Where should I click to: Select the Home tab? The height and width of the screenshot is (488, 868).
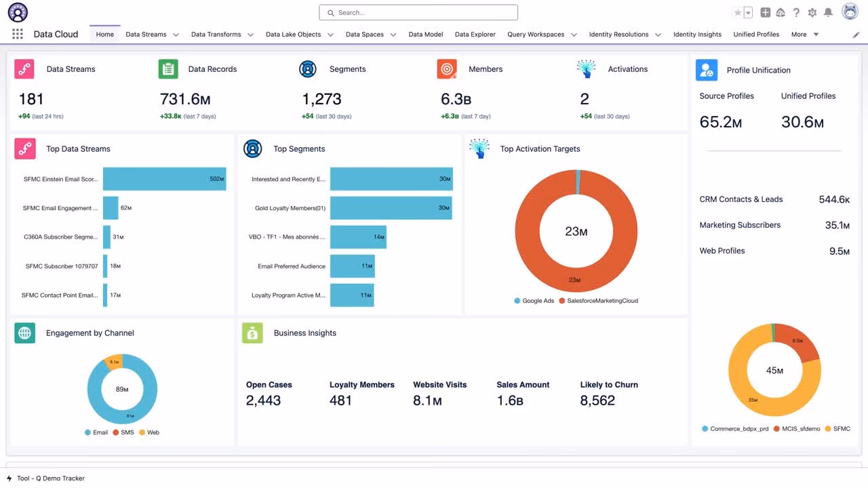[x=105, y=35]
